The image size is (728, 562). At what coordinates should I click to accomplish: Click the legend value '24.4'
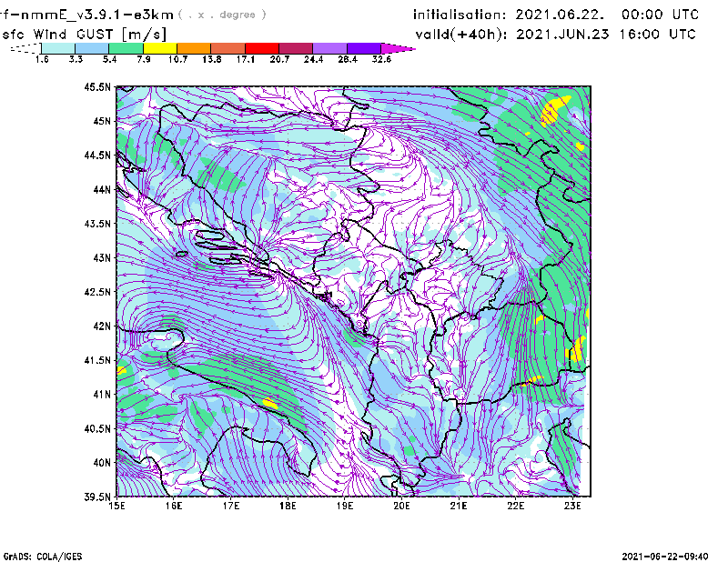coord(313,59)
